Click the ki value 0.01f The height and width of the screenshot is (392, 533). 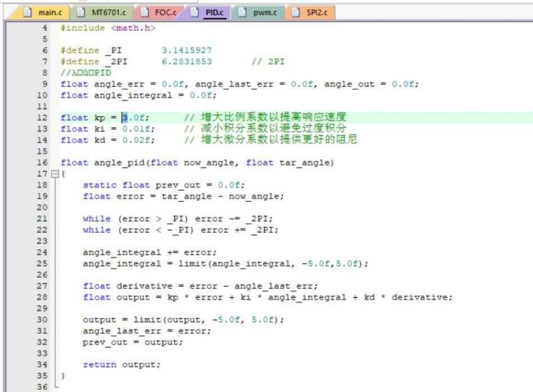click(139, 129)
